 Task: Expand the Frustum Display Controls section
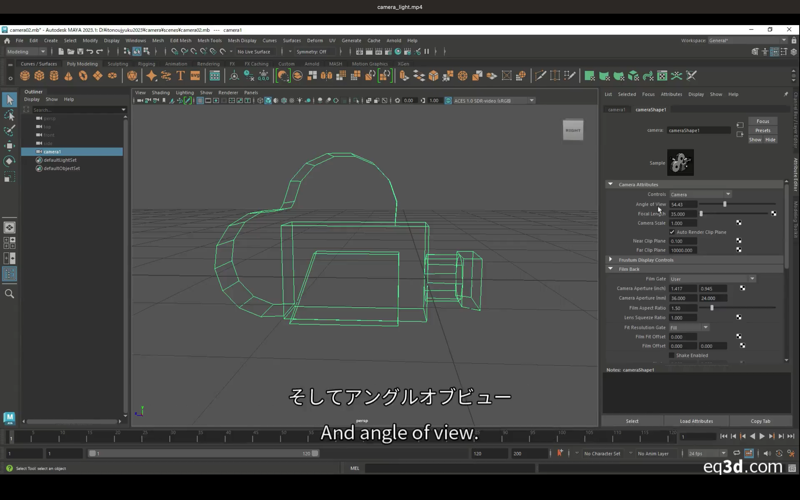tap(647, 260)
